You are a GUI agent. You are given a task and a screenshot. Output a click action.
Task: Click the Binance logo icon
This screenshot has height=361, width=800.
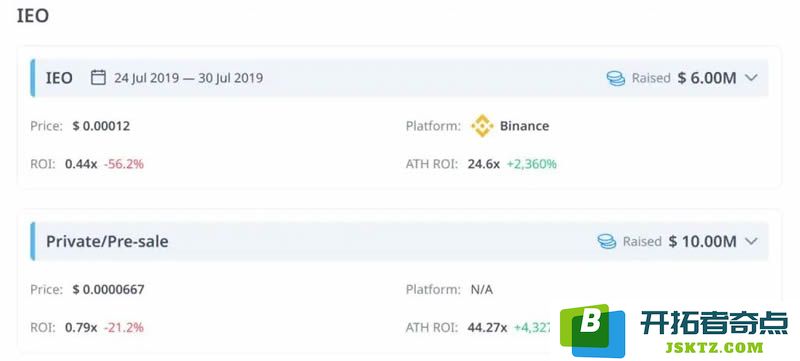[x=482, y=126]
